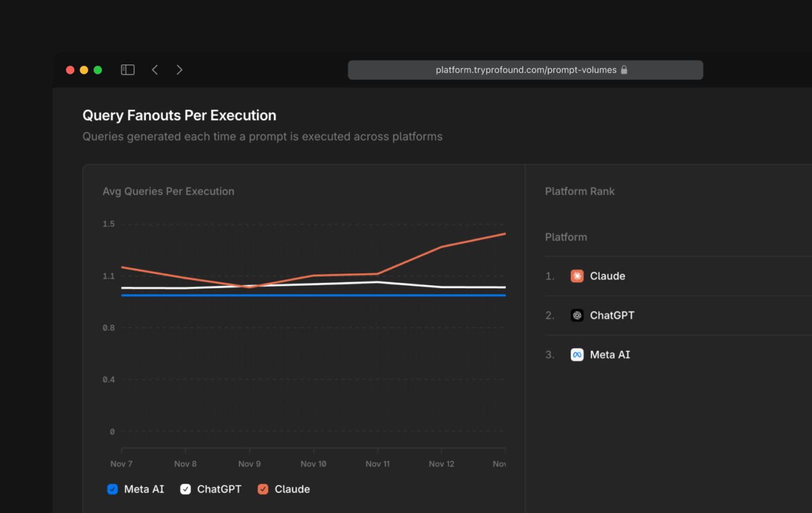Click the Claude logo in Platform Rank
This screenshot has width=812, height=513.
point(577,276)
